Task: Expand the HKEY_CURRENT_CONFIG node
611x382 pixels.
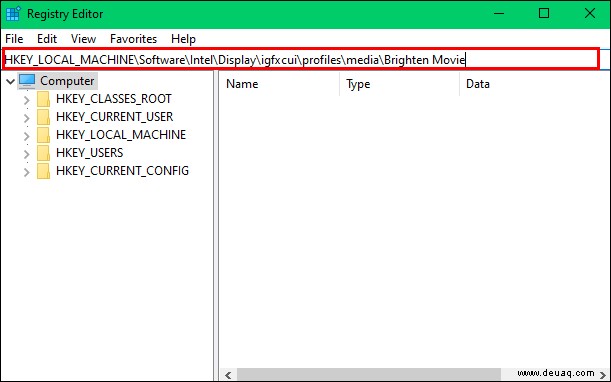Action: (x=26, y=172)
